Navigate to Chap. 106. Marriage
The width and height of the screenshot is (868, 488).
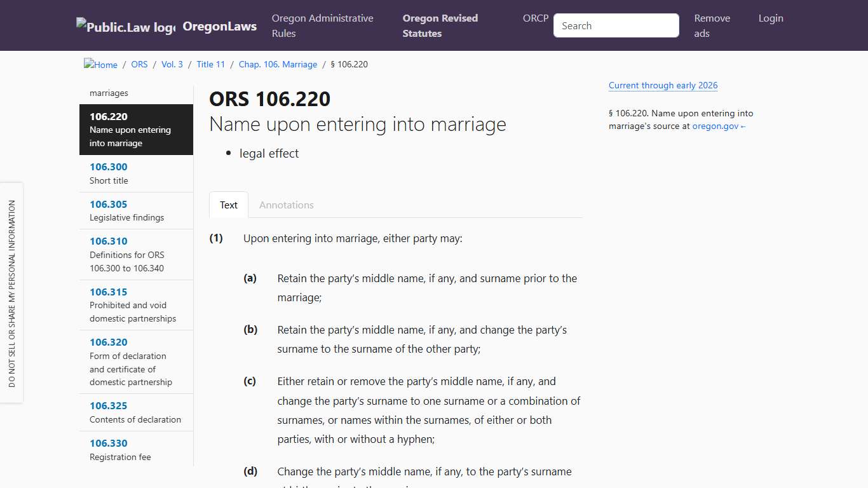(278, 64)
